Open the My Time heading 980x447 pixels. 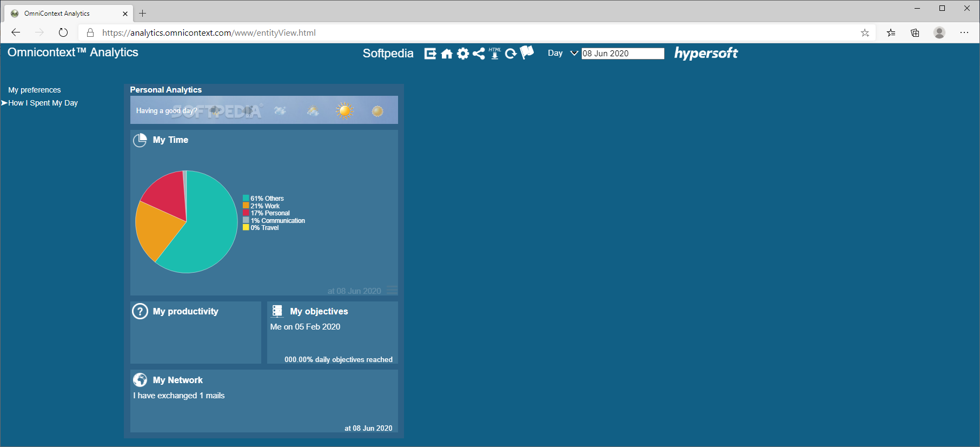170,140
